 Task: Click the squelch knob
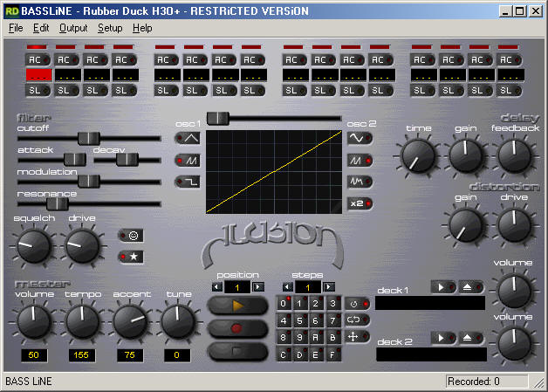33,246
